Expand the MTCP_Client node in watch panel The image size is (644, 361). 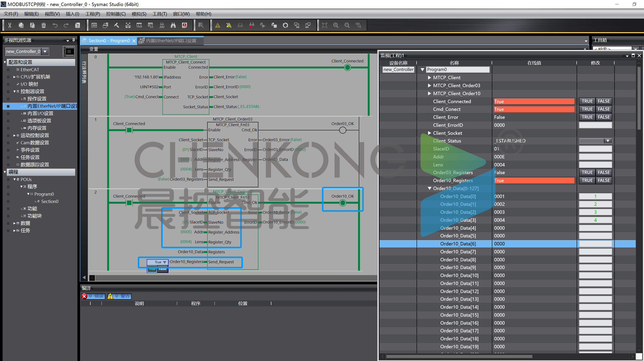[429, 77]
